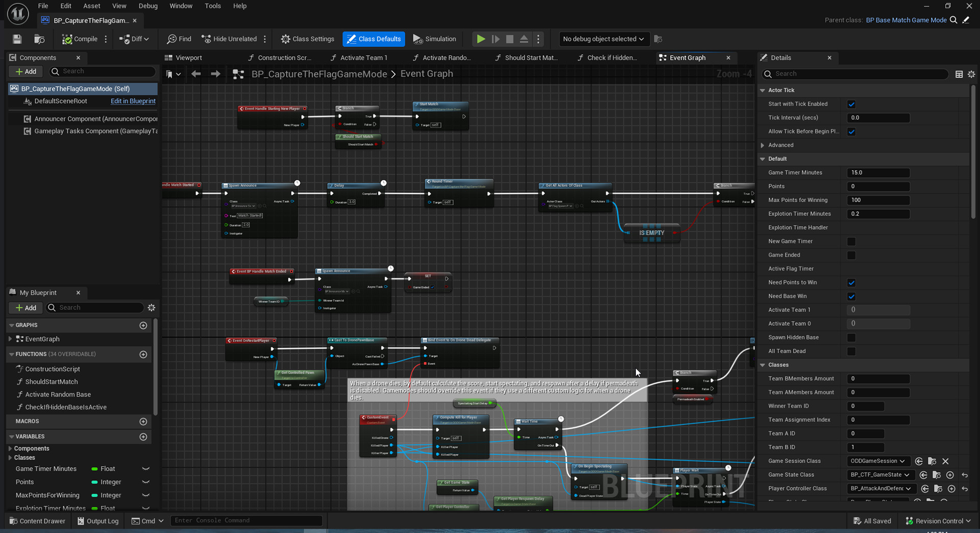Toggle visibility of Points variable
The image size is (980, 533).
(145, 482)
